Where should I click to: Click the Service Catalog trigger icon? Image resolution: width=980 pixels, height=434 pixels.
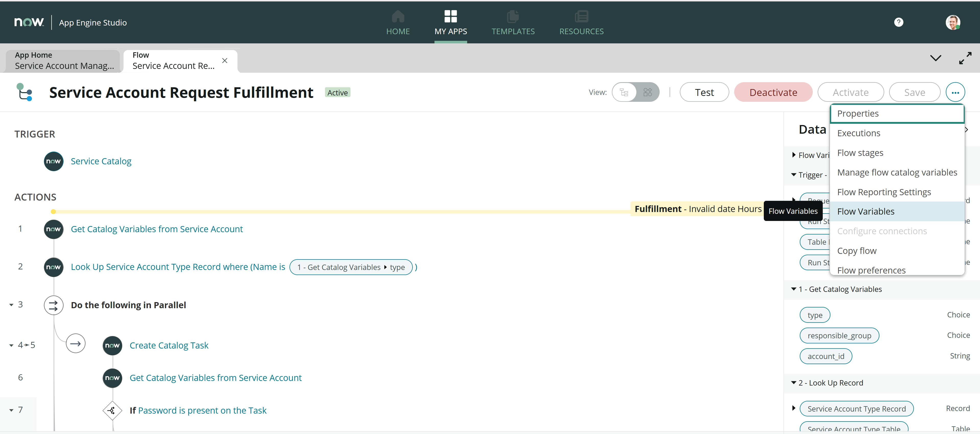[x=53, y=161]
